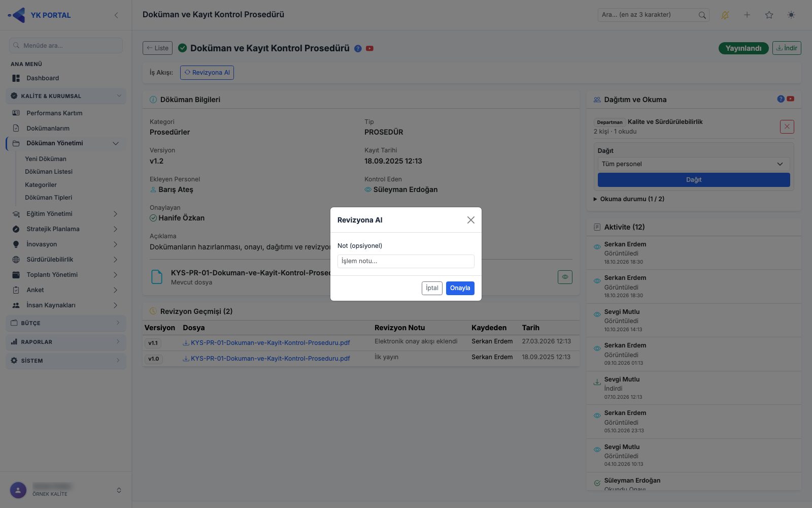Confirm with the Onayla button
Screen dimensions: 812x508
[460, 288]
